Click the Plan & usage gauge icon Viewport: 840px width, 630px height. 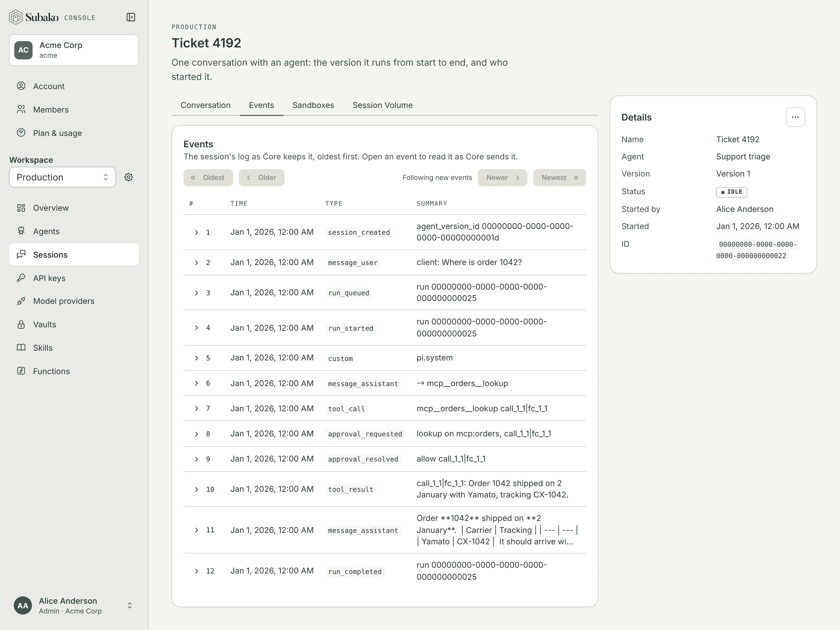21,133
